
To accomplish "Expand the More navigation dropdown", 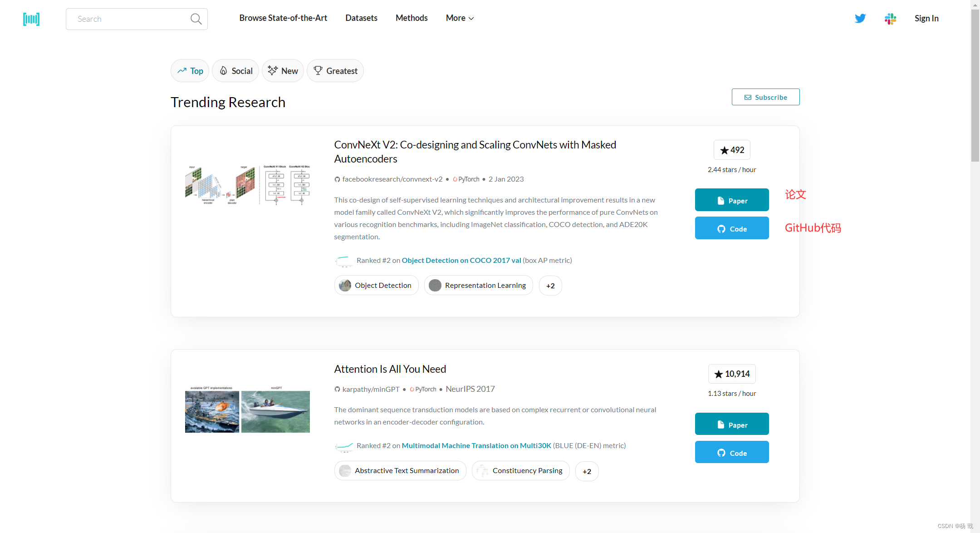I will 460,18.
